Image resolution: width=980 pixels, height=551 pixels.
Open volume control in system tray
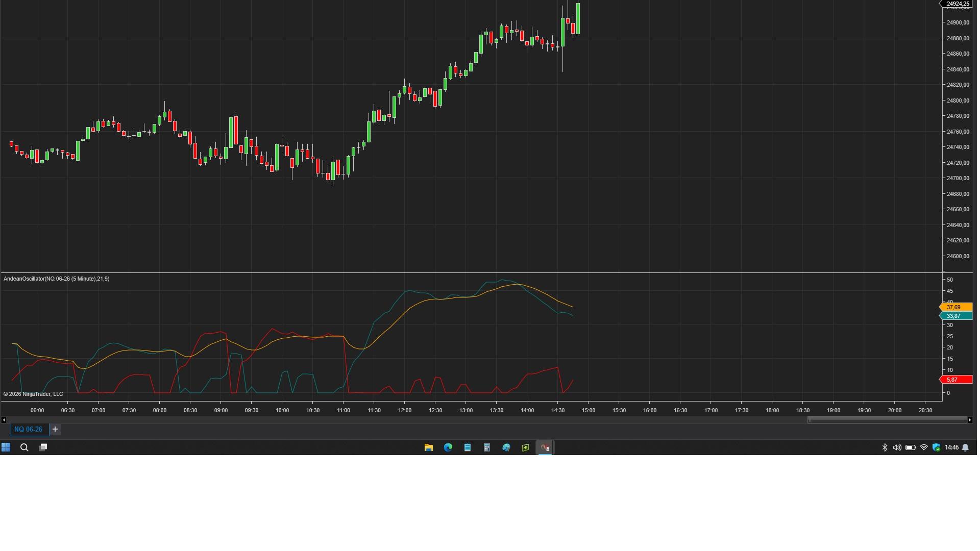point(897,447)
